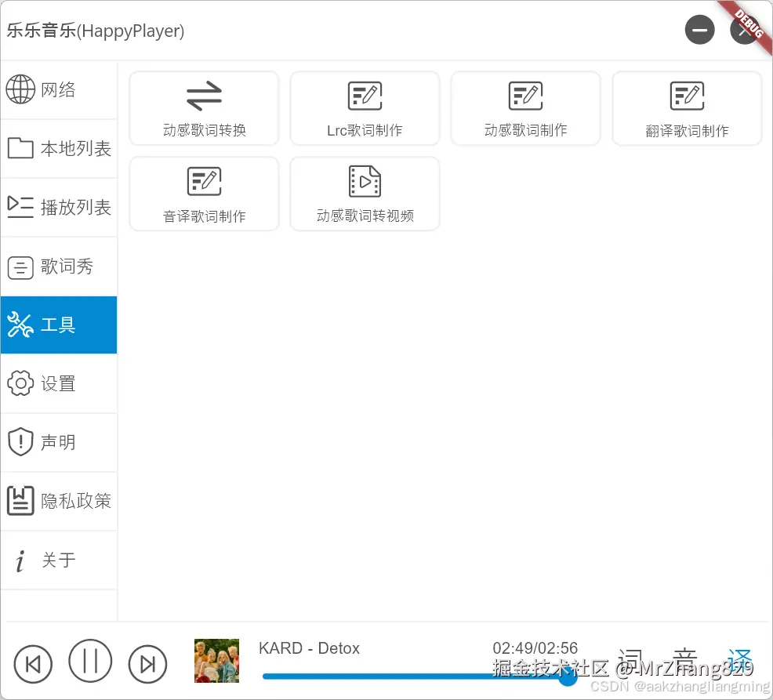Viewport: 773px width, 700px height.
Task: Open 设置 settings via the gear icon
Action: click(59, 383)
